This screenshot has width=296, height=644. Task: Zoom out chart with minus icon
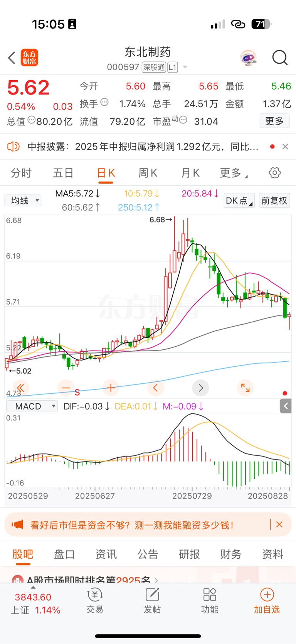coord(66,388)
